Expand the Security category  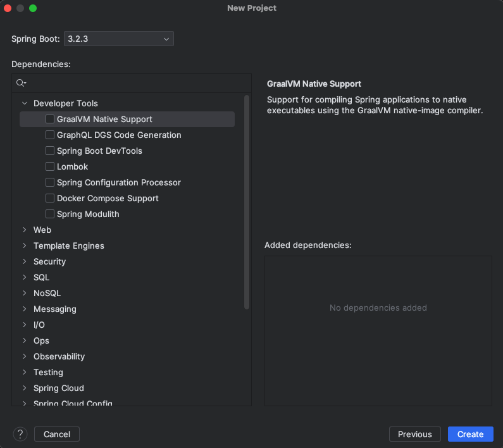25,261
